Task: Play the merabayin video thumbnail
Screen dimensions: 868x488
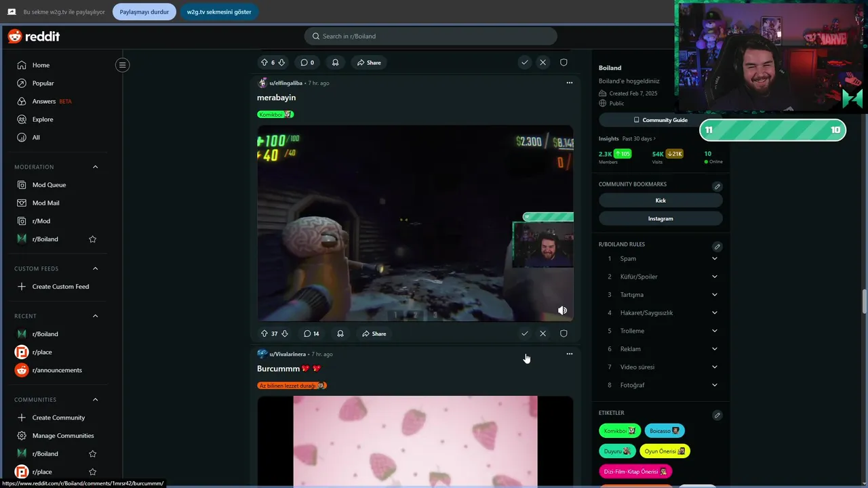Action: [415, 224]
